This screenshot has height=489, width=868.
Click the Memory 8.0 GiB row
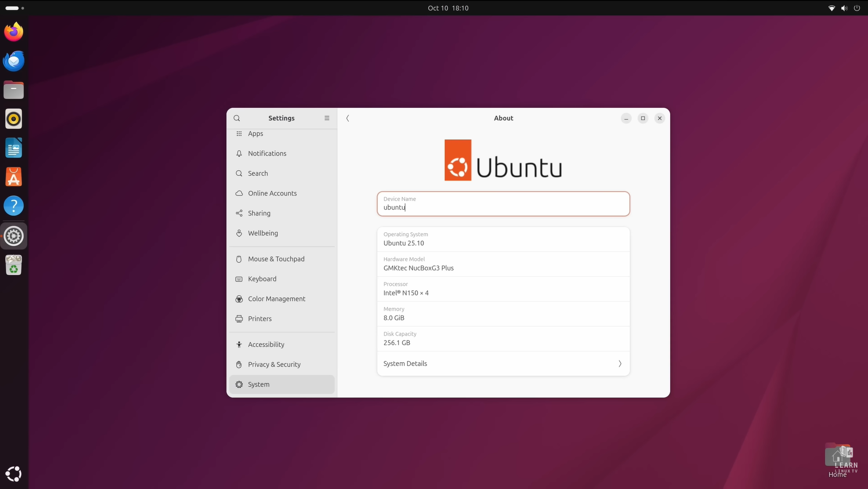coord(503,314)
